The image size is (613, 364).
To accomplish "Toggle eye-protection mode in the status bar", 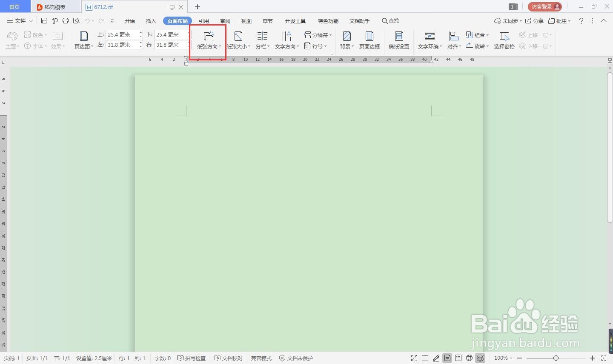I will (x=480, y=358).
